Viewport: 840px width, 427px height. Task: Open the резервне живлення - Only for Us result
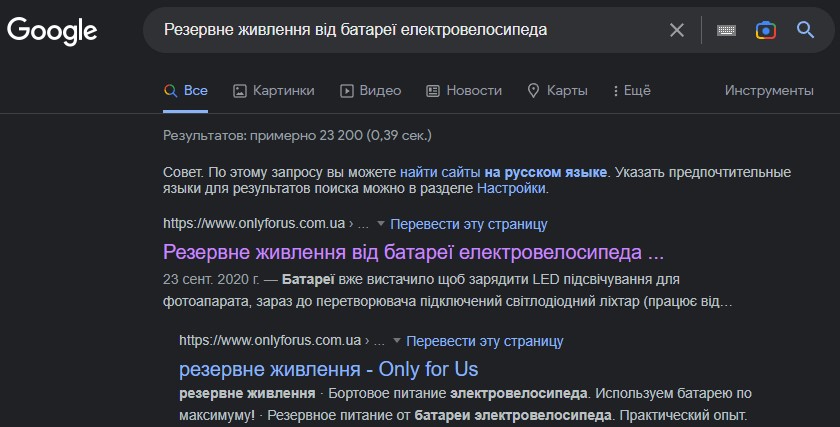pos(328,368)
